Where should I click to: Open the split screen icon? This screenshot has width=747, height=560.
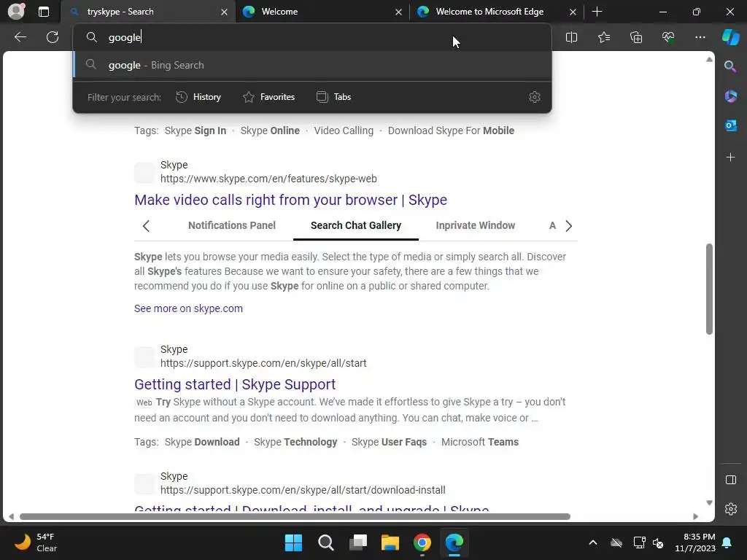pyautogui.click(x=571, y=37)
